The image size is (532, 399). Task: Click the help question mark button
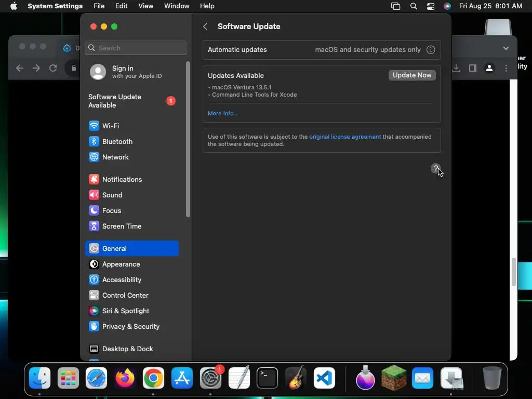pos(436,168)
